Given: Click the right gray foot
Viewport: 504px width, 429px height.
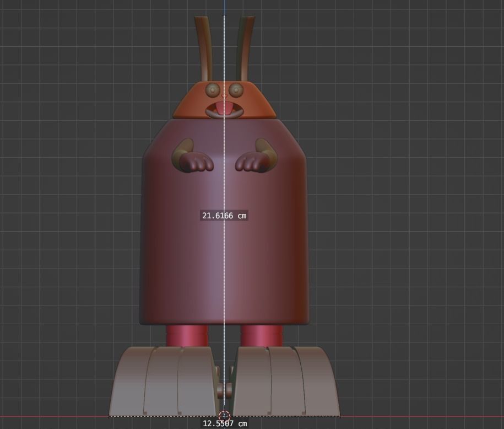Looking at the screenshot, I should [286, 381].
